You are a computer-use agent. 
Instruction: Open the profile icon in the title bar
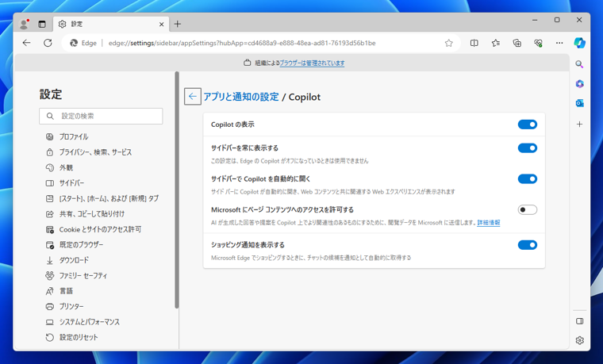tap(25, 24)
